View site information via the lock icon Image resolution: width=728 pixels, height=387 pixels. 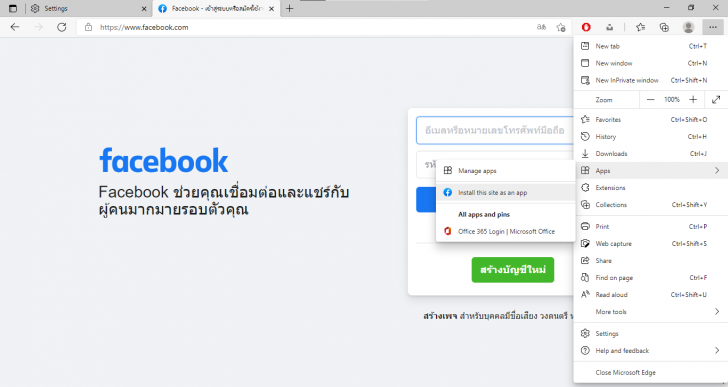click(x=88, y=27)
